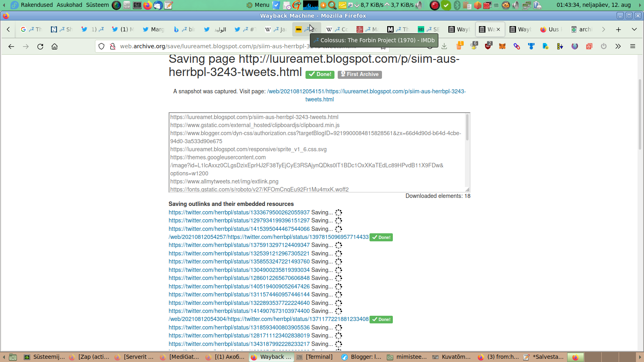Open the Firefox home page button
Image resolution: width=644 pixels, height=362 pixels.
[55, 47]
